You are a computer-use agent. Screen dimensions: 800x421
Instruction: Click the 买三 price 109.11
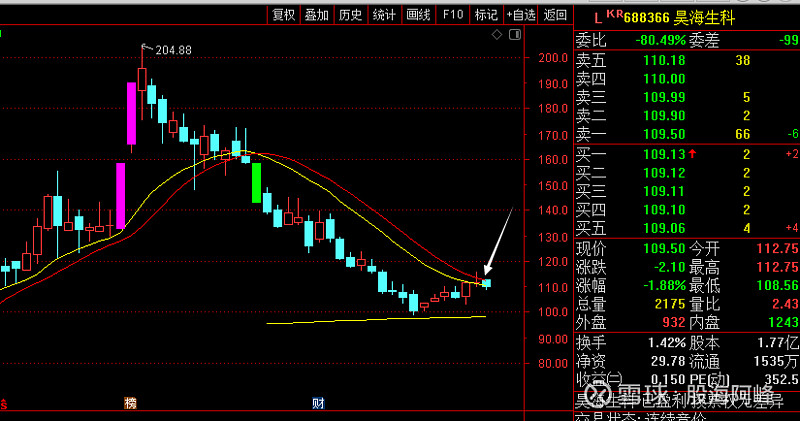[x=664, y=191]
